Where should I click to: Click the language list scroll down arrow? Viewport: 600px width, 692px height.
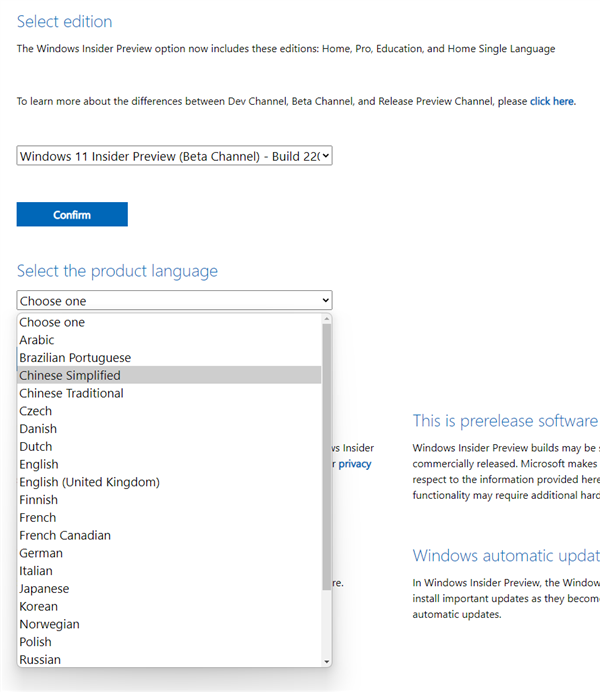tap(327, 661)
